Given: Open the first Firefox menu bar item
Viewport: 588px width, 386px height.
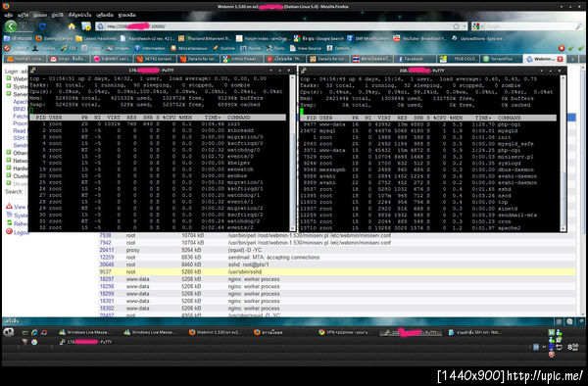Looking at the screenshot, I should click(x=9, y=15).
